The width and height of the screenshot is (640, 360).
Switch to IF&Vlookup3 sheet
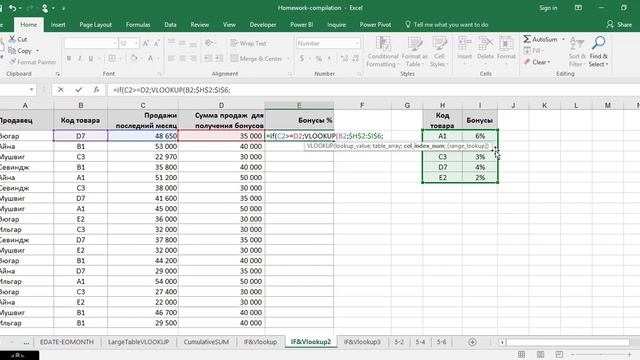tap(362, 342)
